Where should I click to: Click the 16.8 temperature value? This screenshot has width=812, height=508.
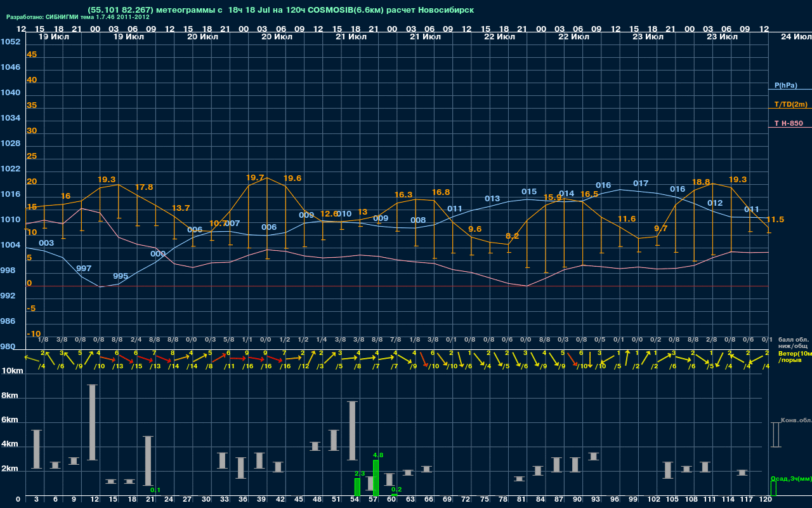(x=441, y=192)
